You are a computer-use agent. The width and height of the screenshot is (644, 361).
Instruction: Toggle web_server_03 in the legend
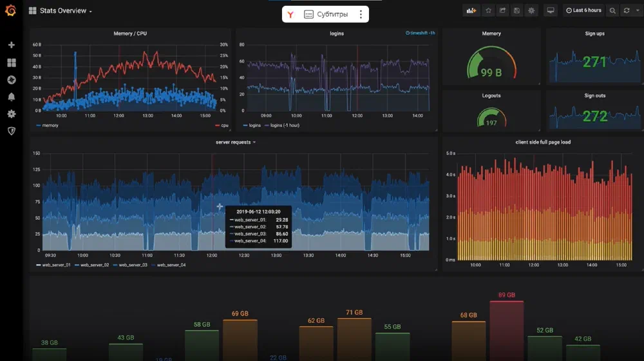click(130, 265)
